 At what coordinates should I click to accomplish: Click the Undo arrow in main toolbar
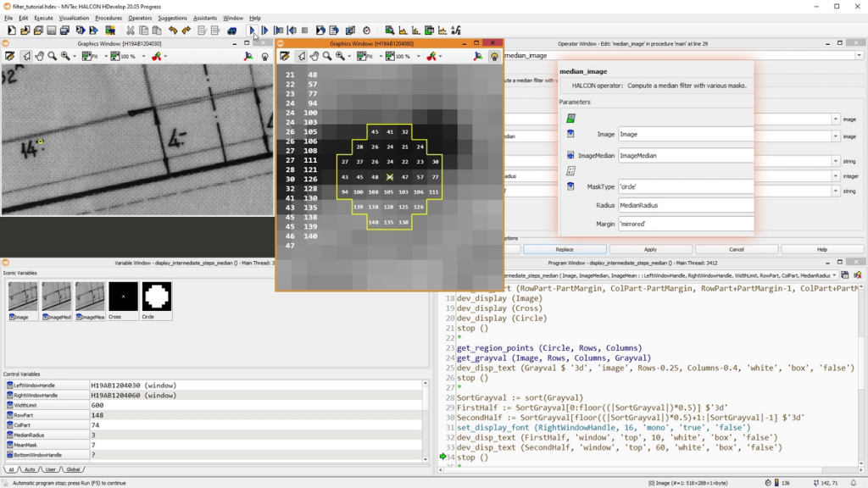(x=172, y=30)
